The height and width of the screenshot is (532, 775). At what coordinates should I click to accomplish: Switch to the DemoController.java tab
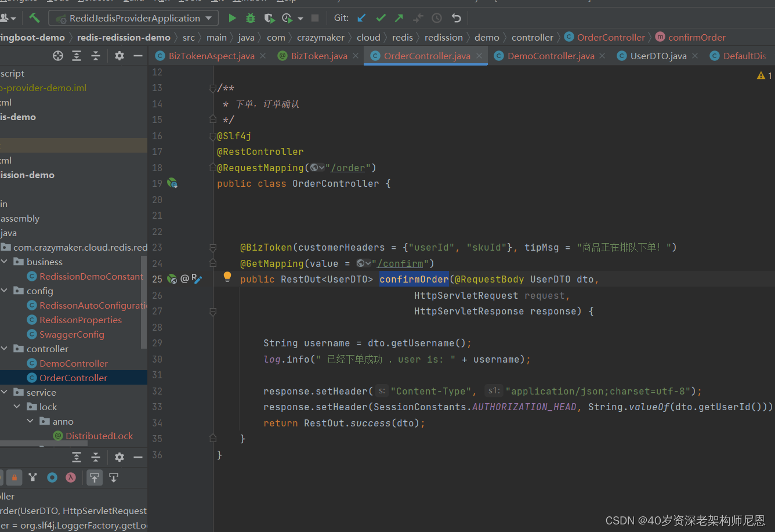[551, 56]
